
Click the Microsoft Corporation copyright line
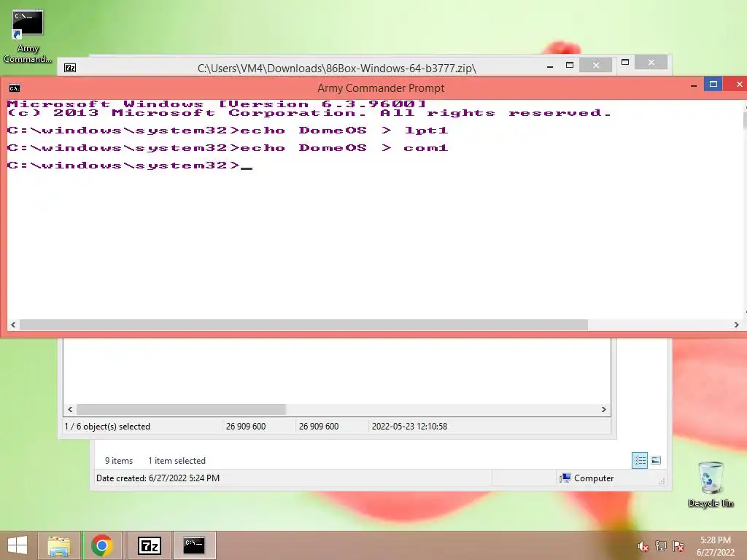click(x=309, y=113)
